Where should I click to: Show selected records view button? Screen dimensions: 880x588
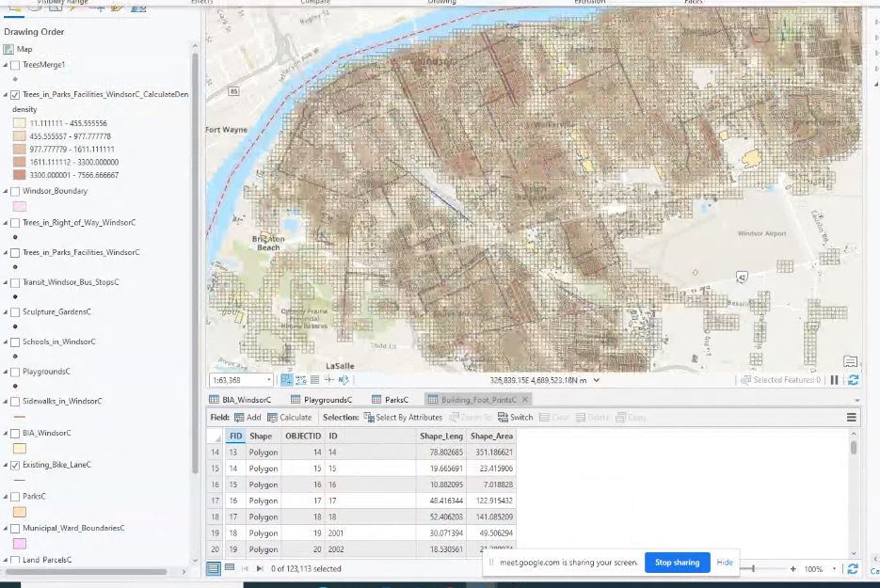tap(230, 568)
